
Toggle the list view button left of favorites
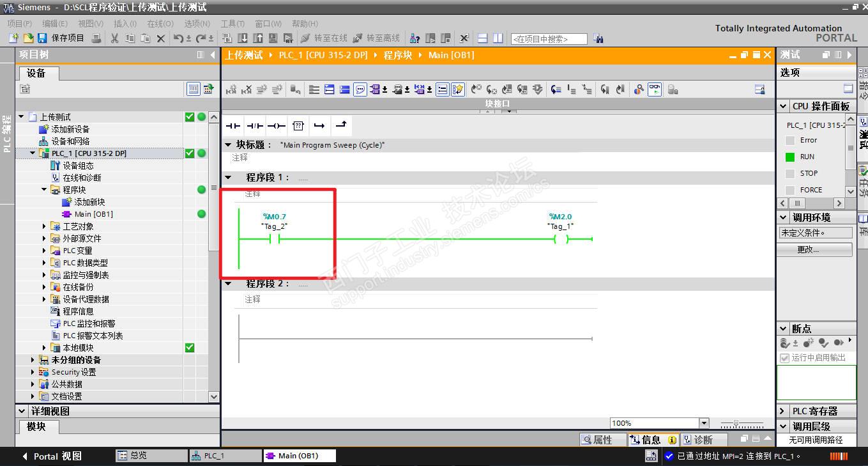[x=442, y=89]
